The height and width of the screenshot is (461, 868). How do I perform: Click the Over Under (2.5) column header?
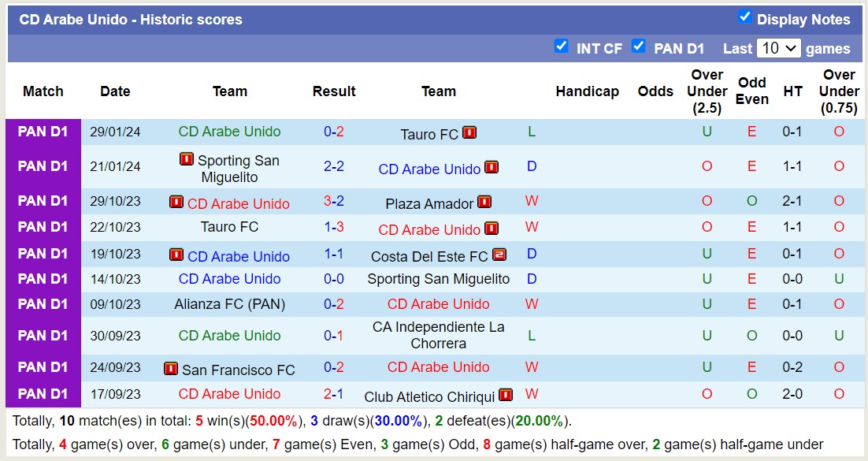pos(707,91)
